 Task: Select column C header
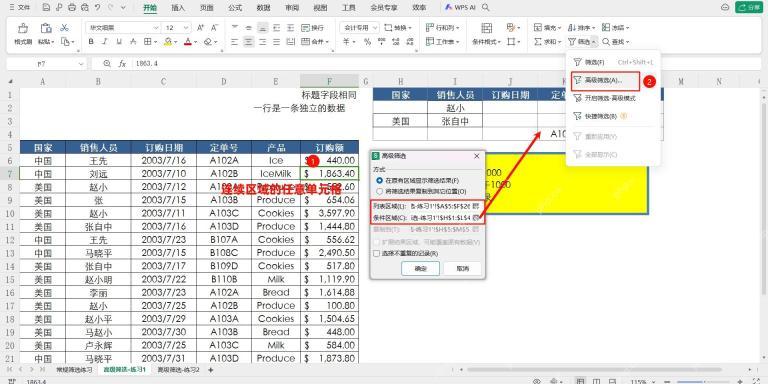[164, 82]
